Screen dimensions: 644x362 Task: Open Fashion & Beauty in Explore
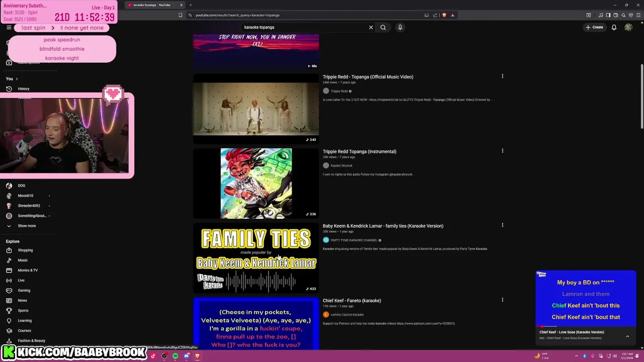click(31, 341)
